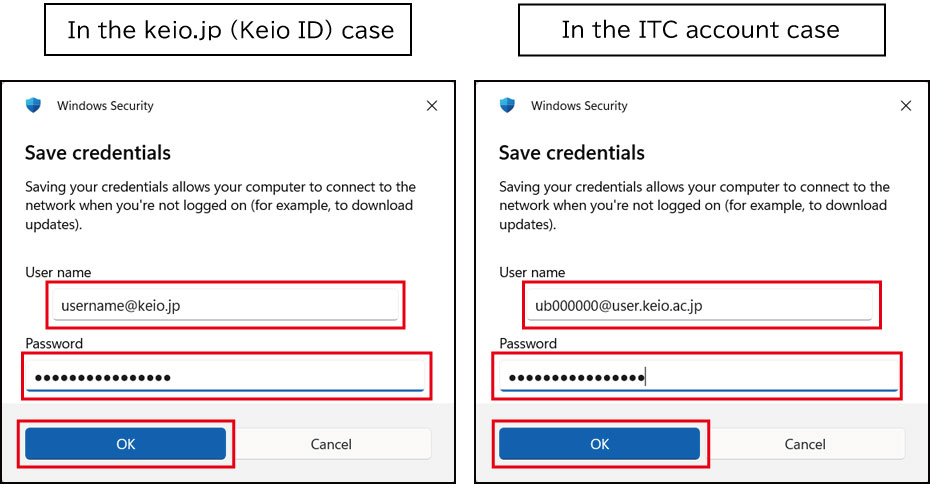Focus the password field below username@keio.jp

(x=225, y=377)
